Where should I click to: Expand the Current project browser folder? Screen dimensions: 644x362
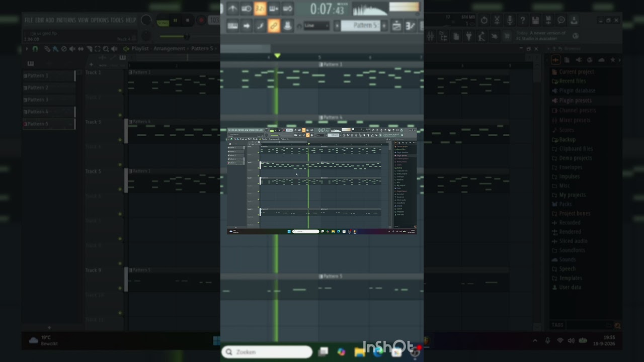coord(573,72)
